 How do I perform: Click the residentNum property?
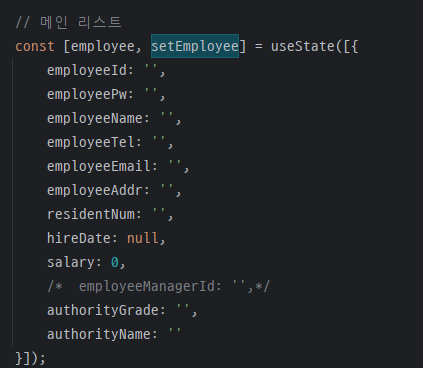coord(91,214)
